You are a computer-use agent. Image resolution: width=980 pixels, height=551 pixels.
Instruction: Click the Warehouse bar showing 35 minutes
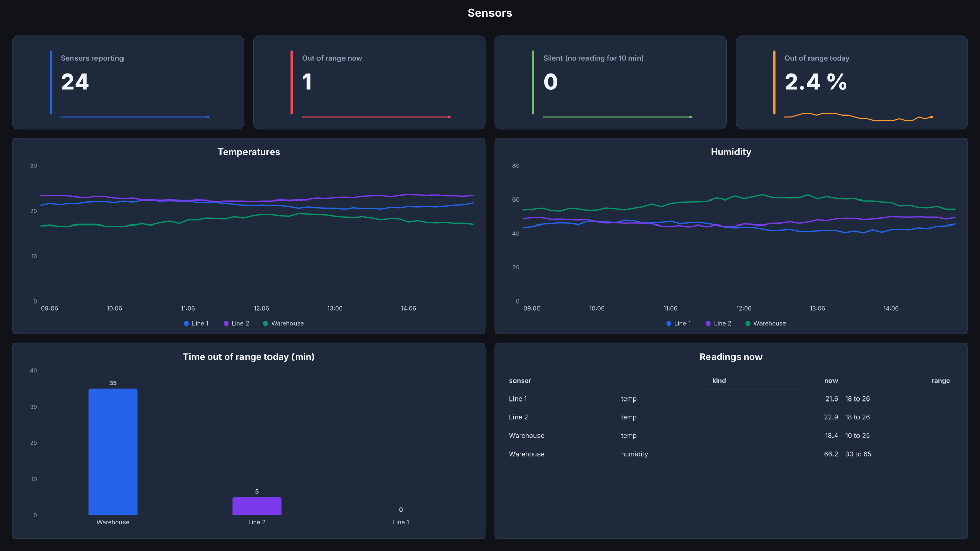(x=113, y=452)
